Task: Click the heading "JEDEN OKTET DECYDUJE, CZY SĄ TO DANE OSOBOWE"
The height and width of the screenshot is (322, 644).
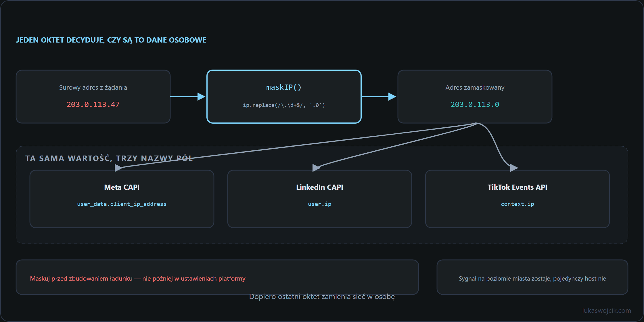Action: pyautogui.click(x=111, y=40)
